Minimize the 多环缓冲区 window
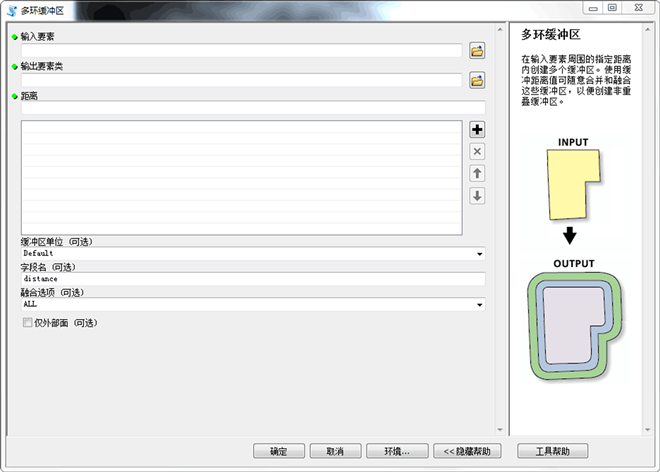This screenshot has height=472, width=660. [x=593, y=8]
